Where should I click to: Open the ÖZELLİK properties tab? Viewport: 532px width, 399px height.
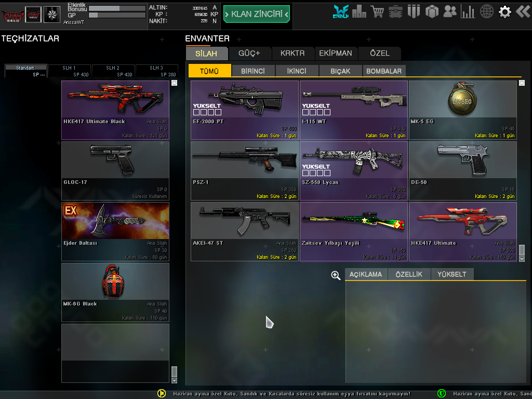click(409, 274)
